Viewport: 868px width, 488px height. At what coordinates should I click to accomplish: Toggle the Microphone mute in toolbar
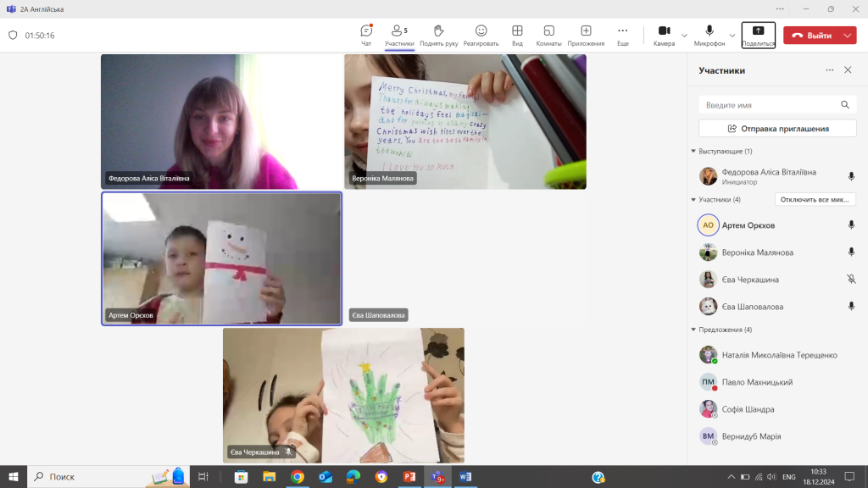click(709, 31)
